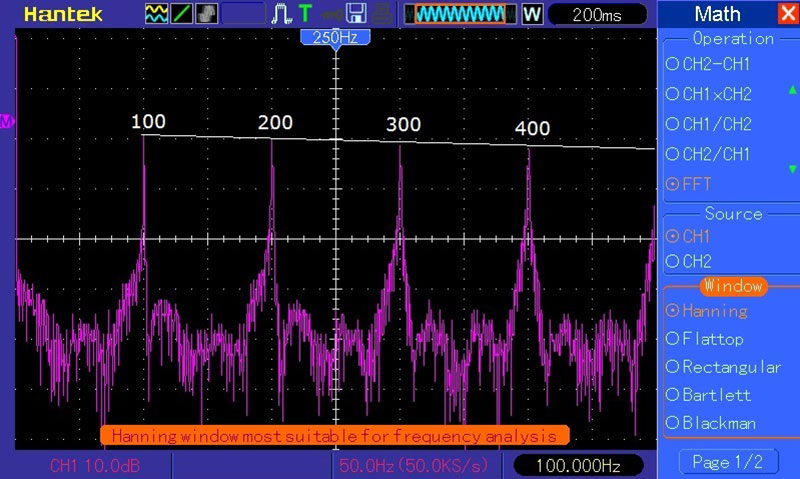800x479 pixels.
Task: Click the Hanning window hint message
Action: (335, 436)
